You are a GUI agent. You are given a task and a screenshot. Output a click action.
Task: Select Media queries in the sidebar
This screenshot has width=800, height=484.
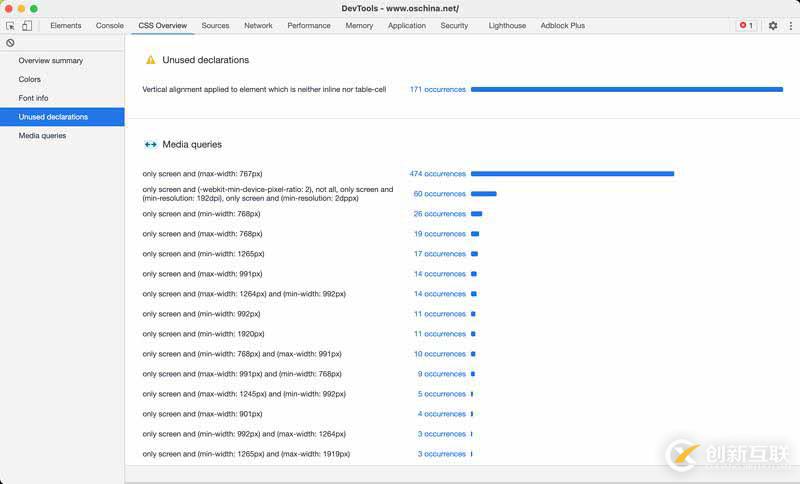pos(62,136)
